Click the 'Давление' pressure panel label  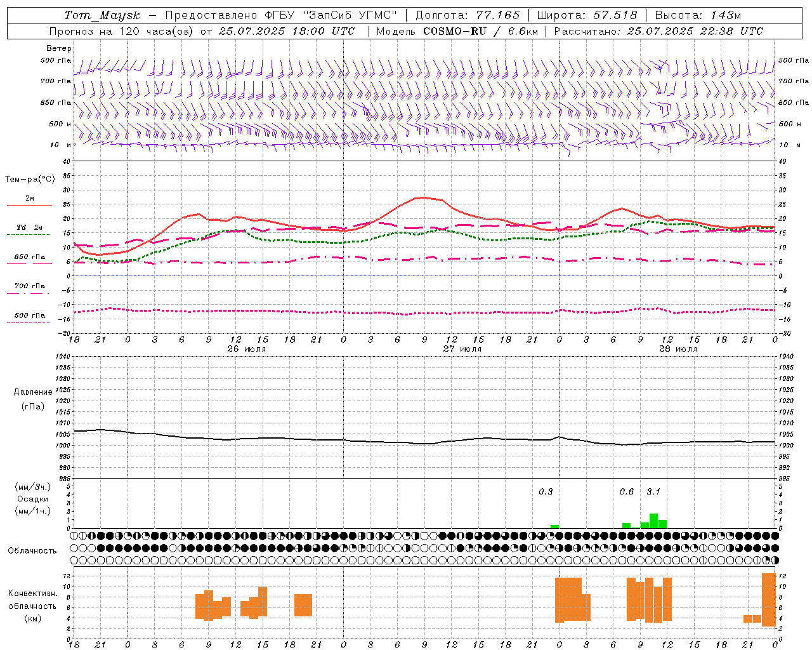33,392
